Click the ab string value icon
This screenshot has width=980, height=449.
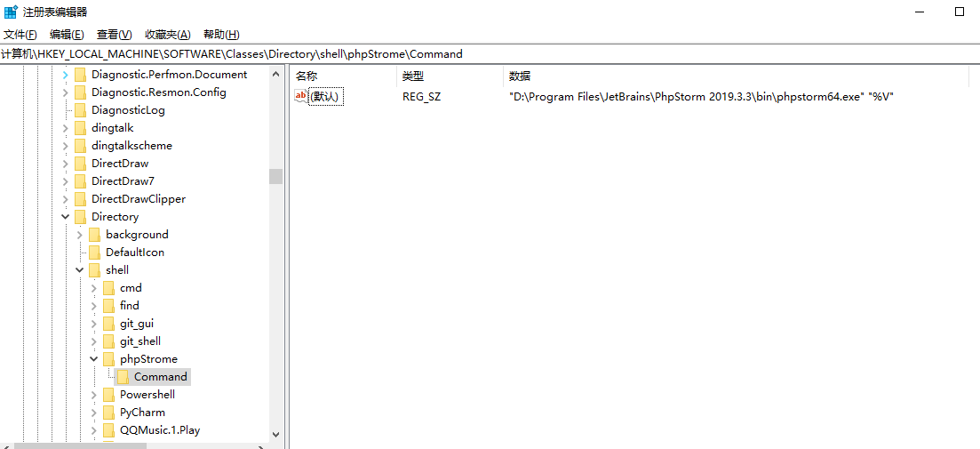point(301,96)
